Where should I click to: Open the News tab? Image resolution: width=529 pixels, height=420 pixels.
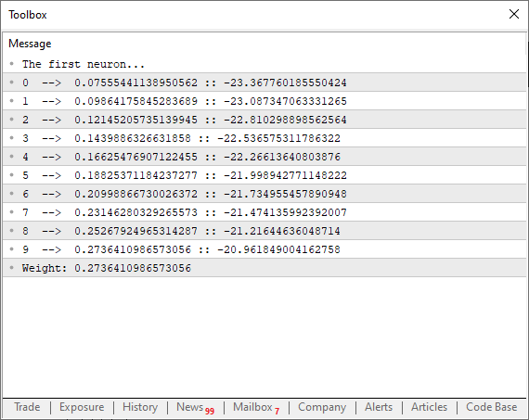pyautogui.click(x=195, y=407)
